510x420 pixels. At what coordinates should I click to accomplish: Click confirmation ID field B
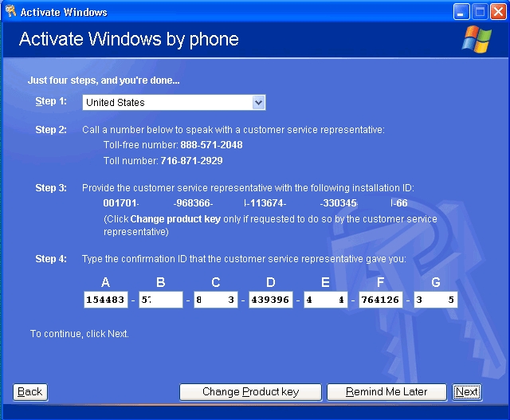click(161, 300)
